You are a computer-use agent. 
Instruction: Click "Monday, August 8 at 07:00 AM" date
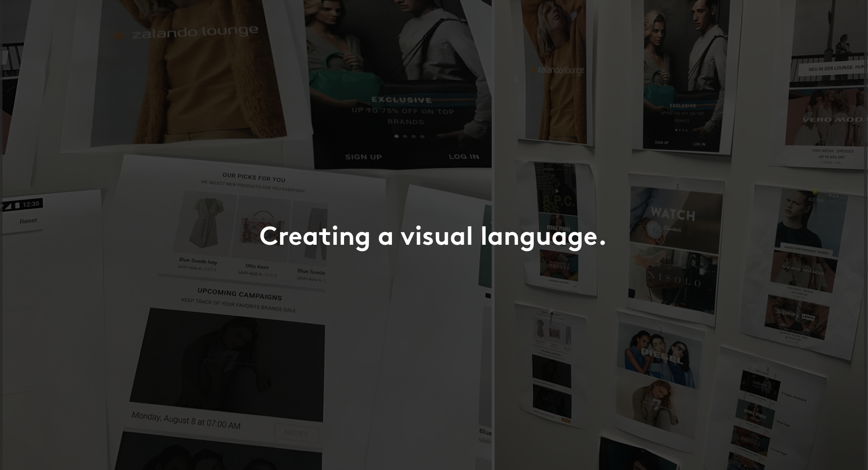[186, 420]
